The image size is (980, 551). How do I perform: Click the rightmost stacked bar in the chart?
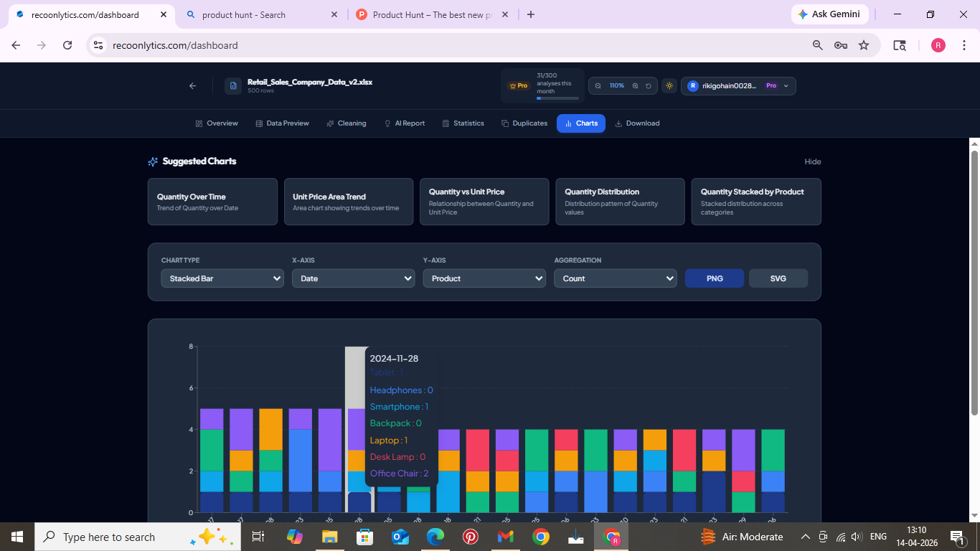pos(773,471)
